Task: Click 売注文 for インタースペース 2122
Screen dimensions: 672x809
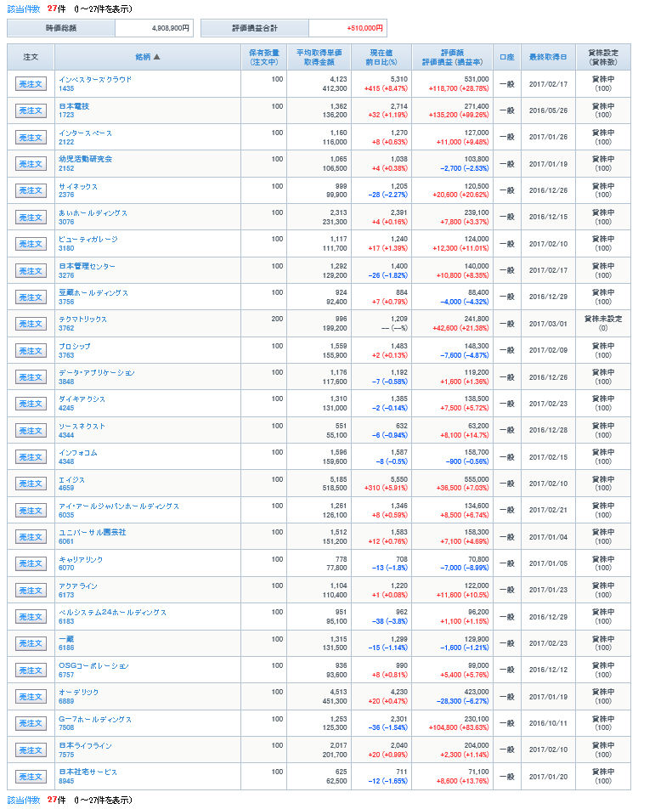Action: pyautogui.click(x=31, y=138)
